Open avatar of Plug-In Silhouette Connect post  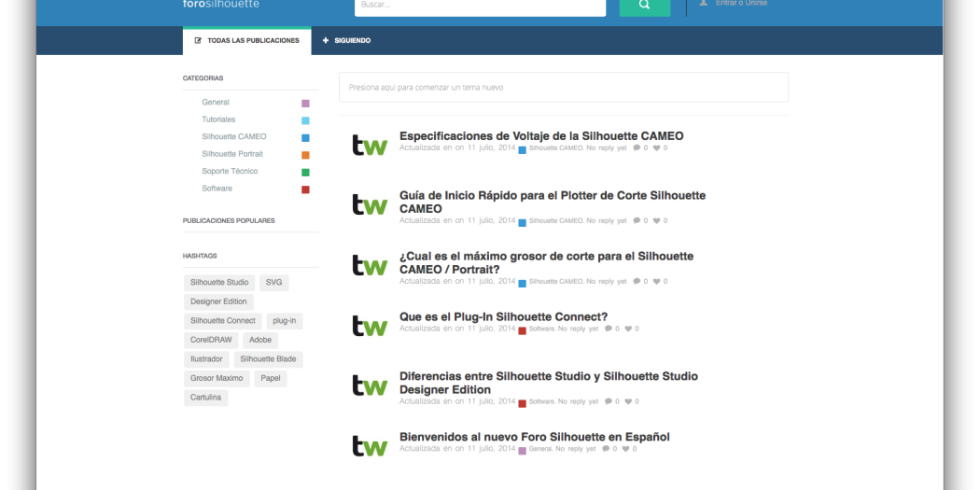[370, 325]
